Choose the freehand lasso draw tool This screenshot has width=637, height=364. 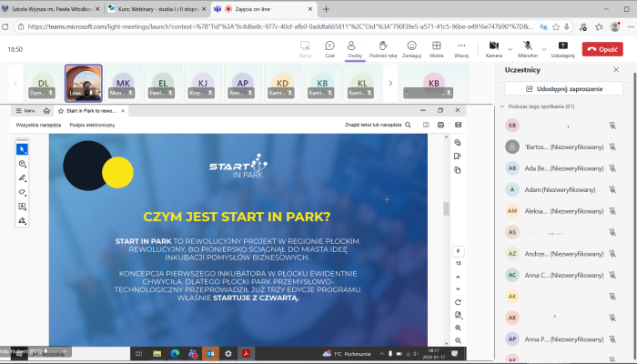[22, 192]
